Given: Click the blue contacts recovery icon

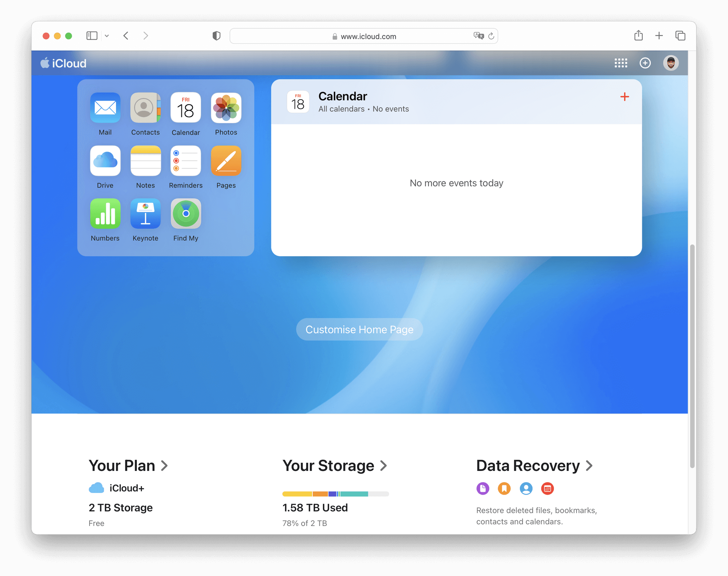Looking at the screenshot, I should [x=526, y=488].
